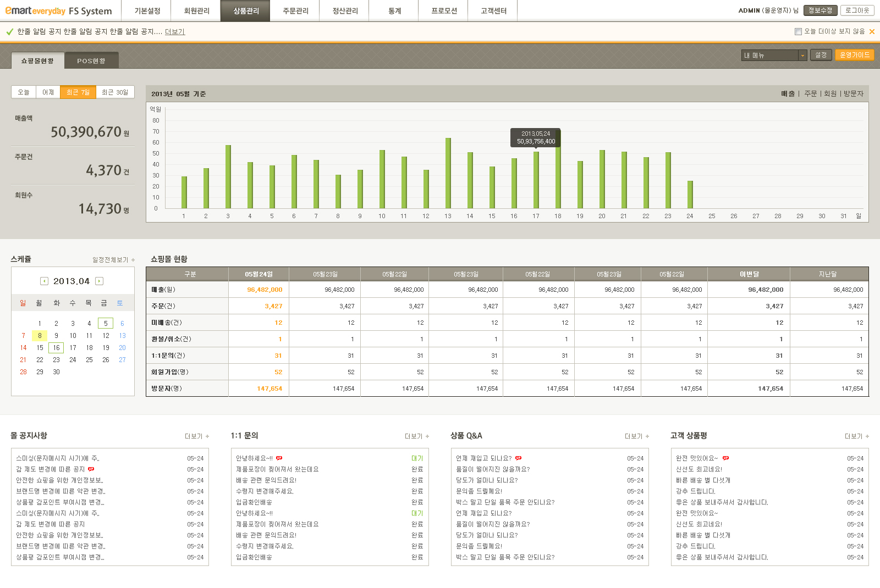Click 더보기 link in notice bar
Image resolution: width=880 pixels, height=588 pixels.
tap(175, 32)
